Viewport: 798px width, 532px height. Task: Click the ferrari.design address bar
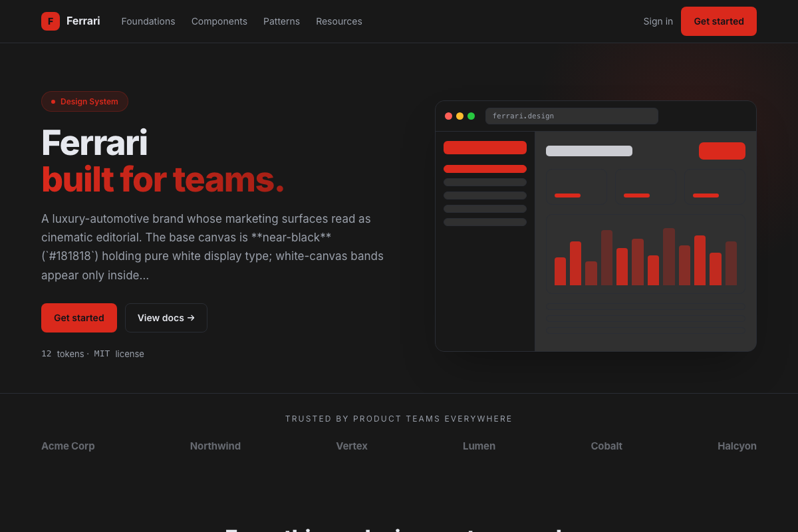tap(572, 116)
